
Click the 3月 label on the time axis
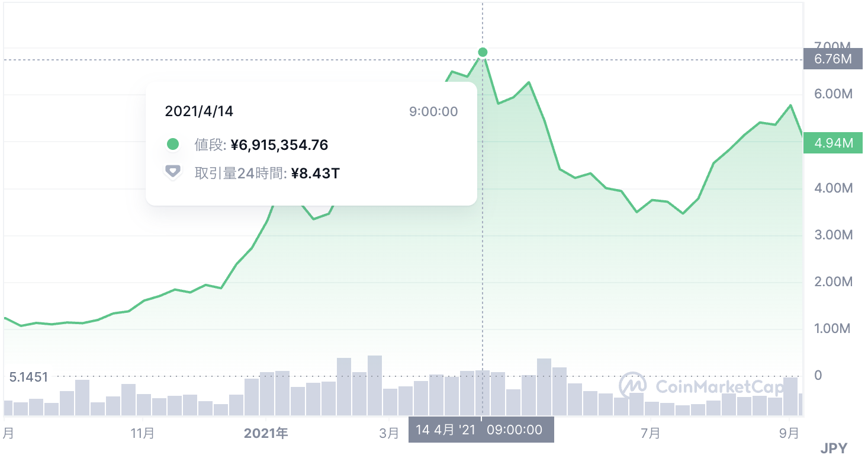pyautogui.click(x=389, y=433)
